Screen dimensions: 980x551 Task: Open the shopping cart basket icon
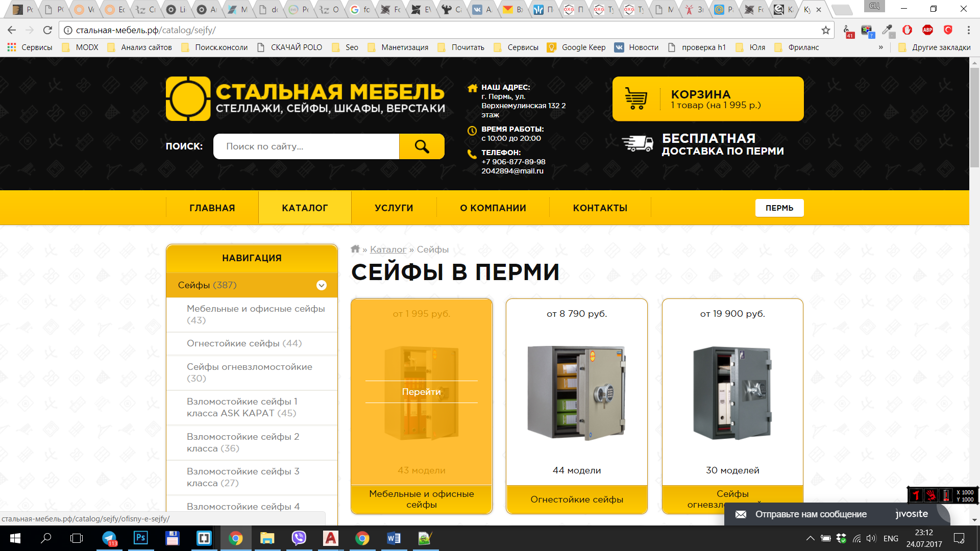[x=636, y=98]
